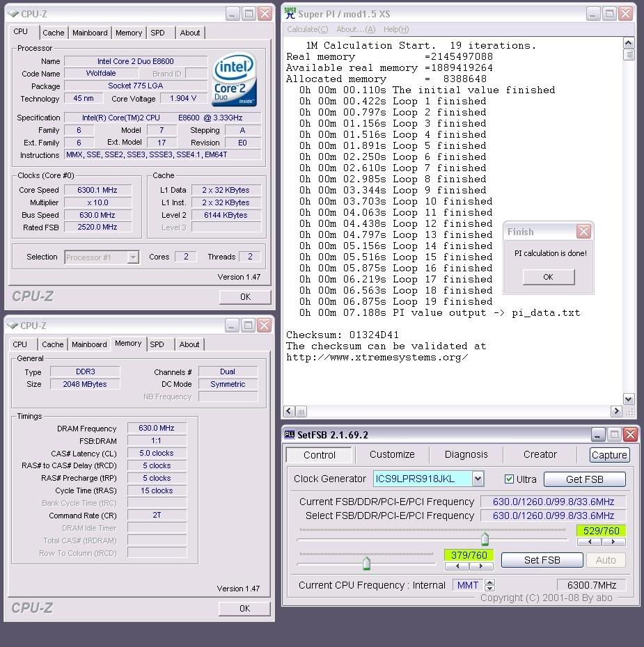The width and height of the screenshot is (644, 647).
Task: Expand the Processor #1 selection dropdown
Action: click(132, 257)
